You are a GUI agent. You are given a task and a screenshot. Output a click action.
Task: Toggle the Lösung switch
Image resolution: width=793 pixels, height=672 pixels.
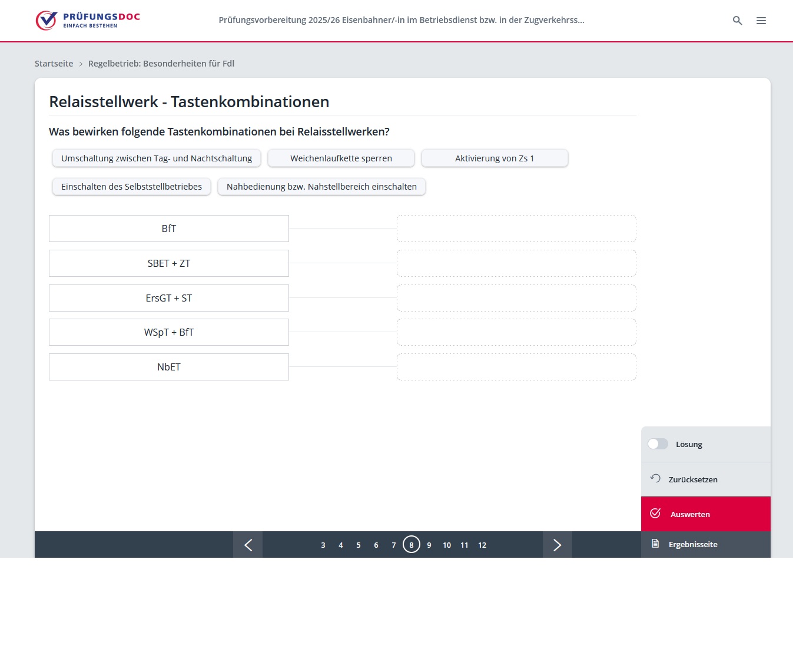658,444
